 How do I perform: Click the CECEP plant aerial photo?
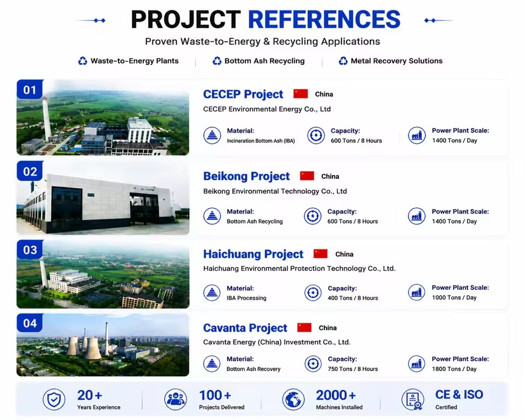pyautogui.click(x=103, y=117)
